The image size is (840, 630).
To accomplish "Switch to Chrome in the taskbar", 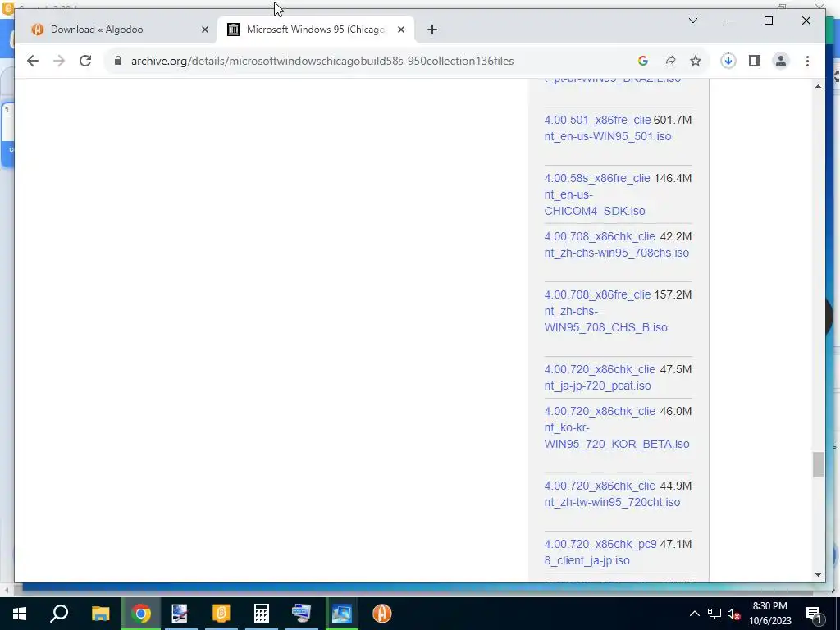I will 141,614.
